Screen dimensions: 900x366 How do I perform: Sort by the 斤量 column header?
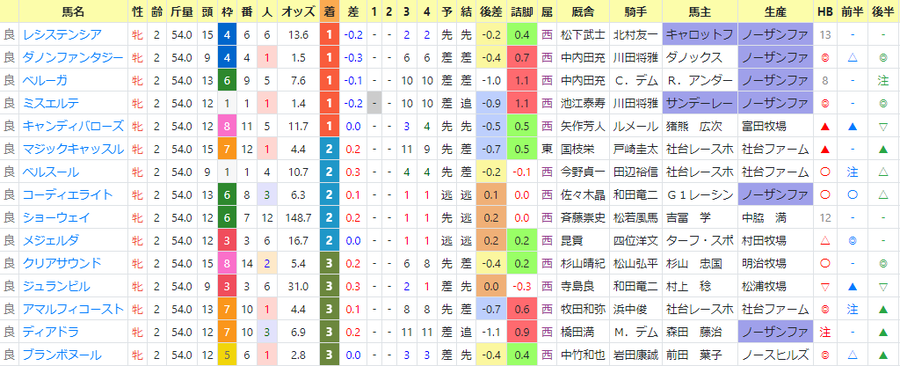pyautogui.click(x=181, y=11)
